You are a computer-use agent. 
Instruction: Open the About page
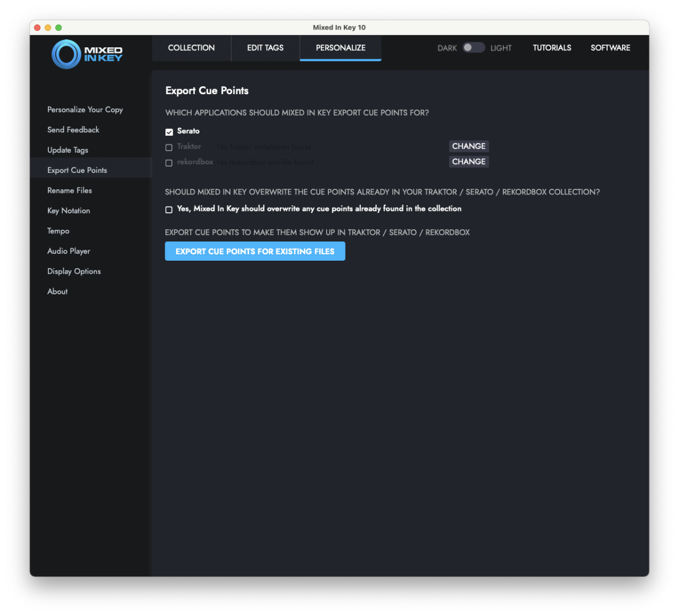58,291
